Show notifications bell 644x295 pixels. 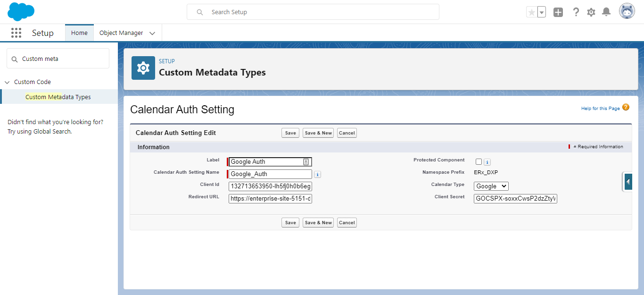[x=607, y=12]
